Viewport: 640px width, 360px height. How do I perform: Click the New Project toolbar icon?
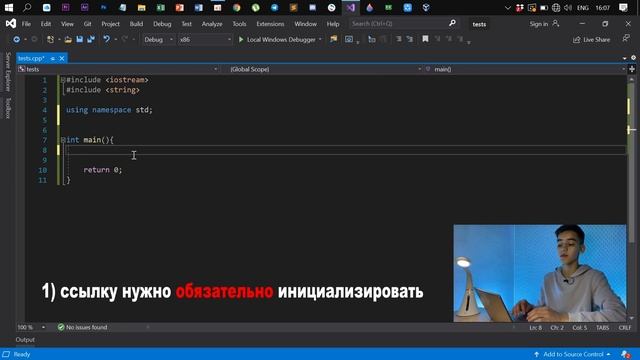coord(50,40)
